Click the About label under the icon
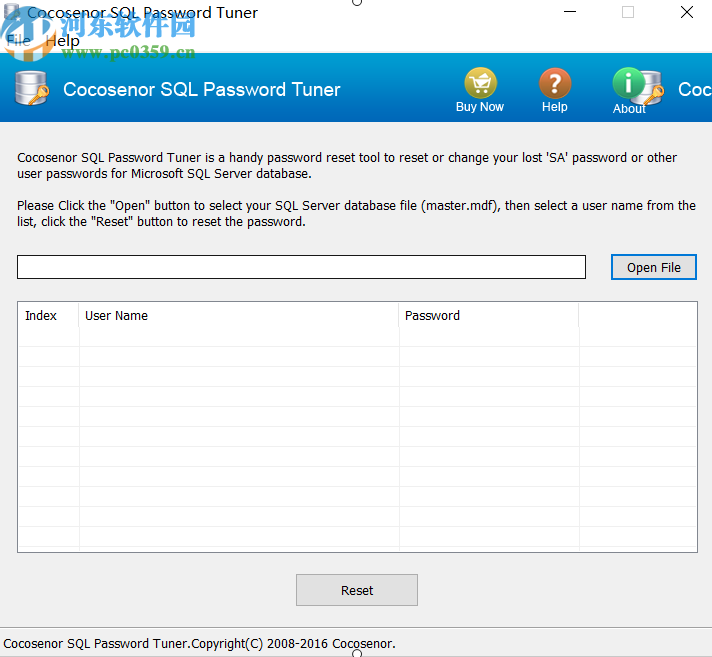 (629, 109)
